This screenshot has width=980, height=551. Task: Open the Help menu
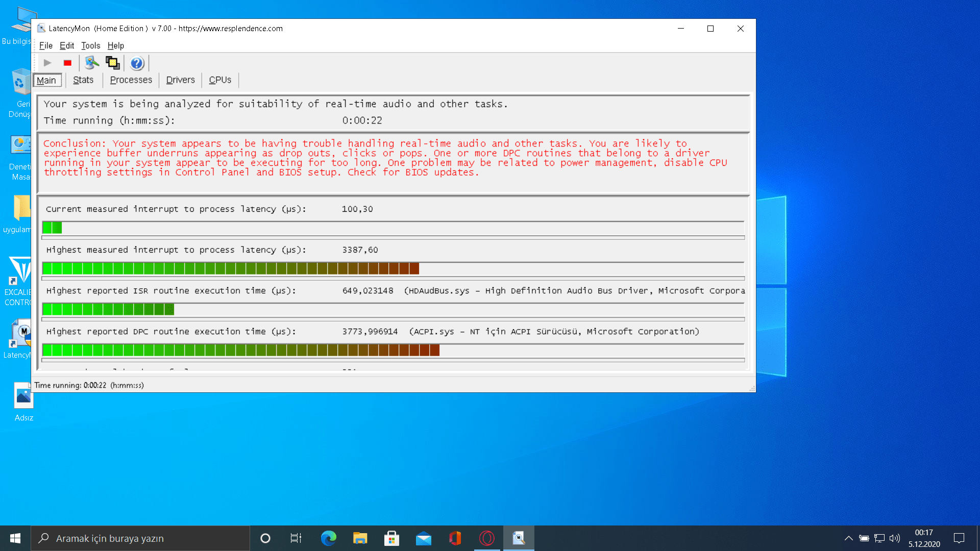(x=115, y=45)
